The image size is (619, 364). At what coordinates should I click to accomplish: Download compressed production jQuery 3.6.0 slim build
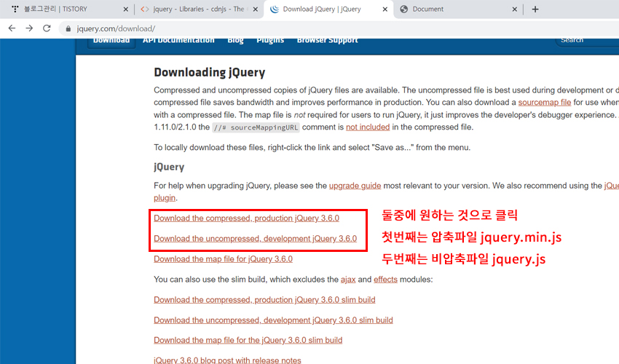click(x=264, y=300)
